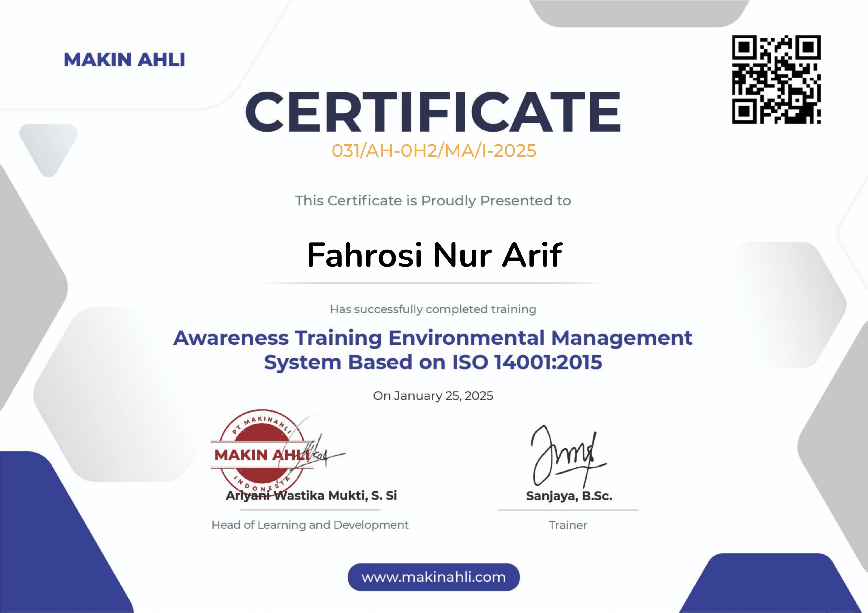Click the date 'On January 25, 2025'
Image resolution: width=868 pixels, height=613 pixels.
pyautogui.click(x=433, y=396)
